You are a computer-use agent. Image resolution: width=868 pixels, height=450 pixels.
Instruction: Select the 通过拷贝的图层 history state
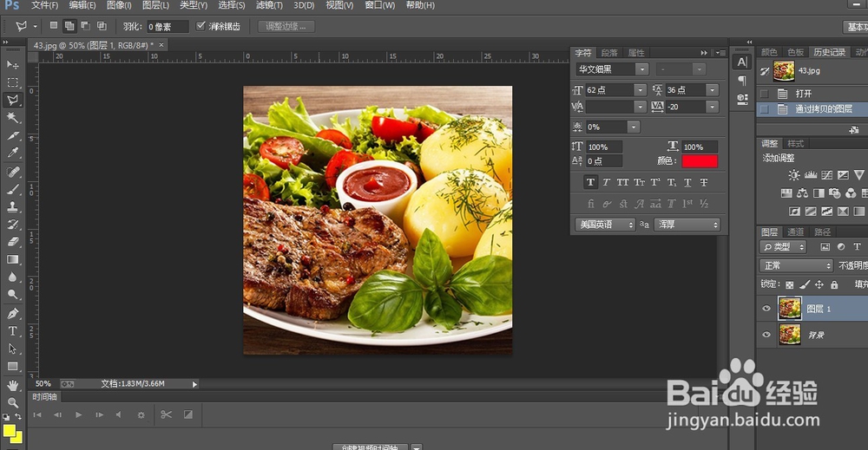pos(823,109)
